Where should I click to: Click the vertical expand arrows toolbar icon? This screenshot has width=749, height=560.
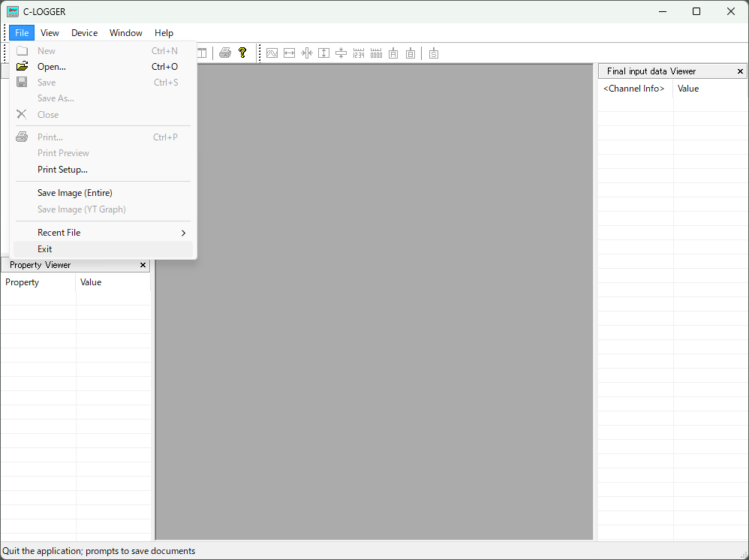[x=323, y=53]
